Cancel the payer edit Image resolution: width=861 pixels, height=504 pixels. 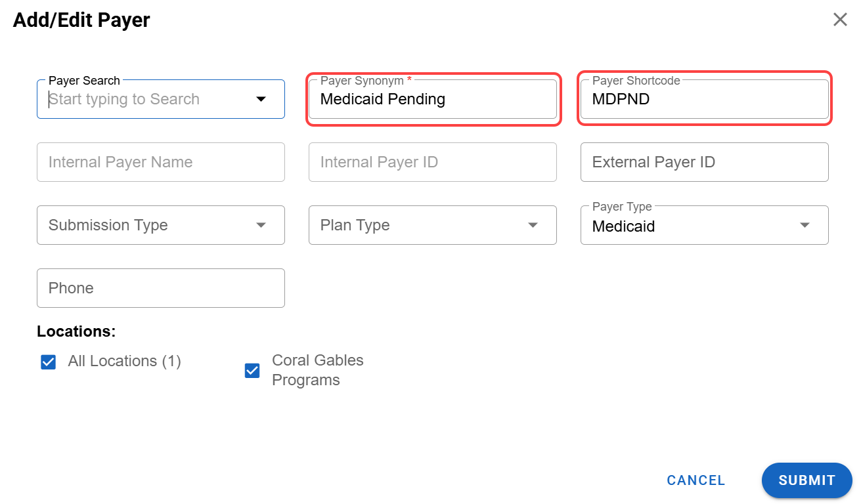coord(696,480)
